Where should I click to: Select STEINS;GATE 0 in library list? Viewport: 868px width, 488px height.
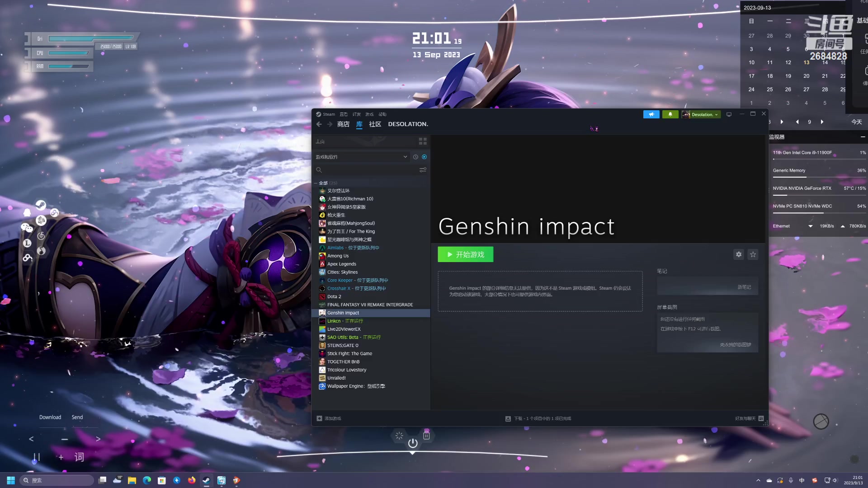(x=343, y=345)
